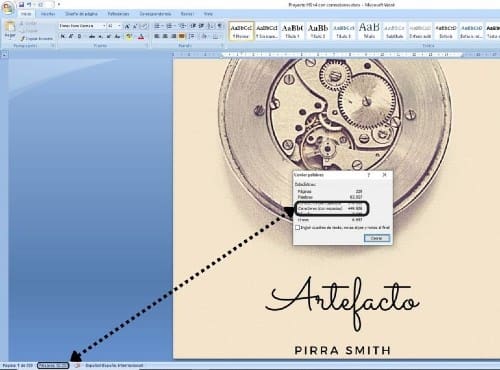Open the change case Aa menu
Viewport: 500px width, 370px height.
point(117,36)
